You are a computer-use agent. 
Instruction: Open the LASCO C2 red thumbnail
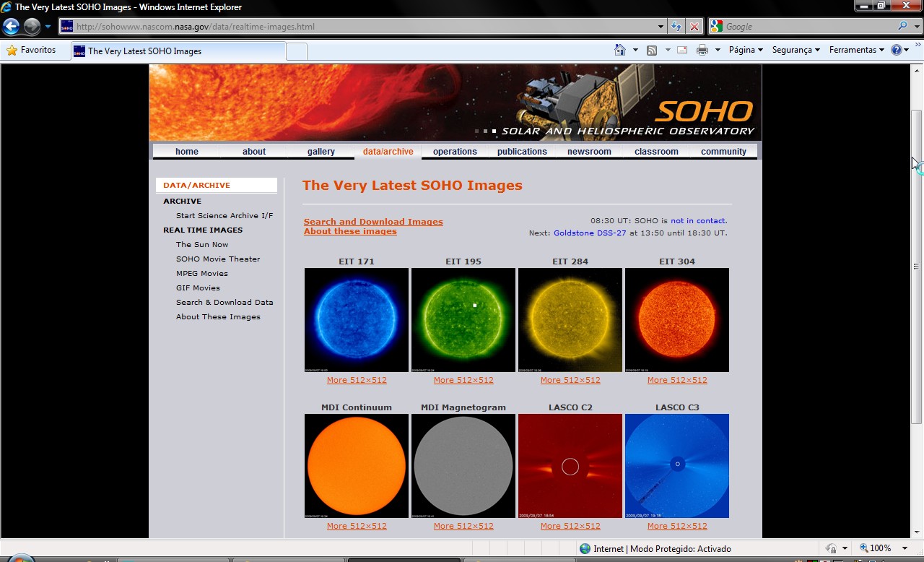point(570,466)
